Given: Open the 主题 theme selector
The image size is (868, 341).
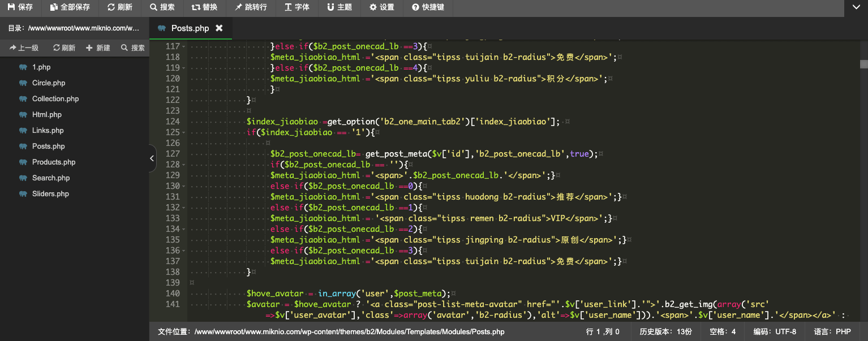Looking at the screenshot, I should [x=340, y=7].
